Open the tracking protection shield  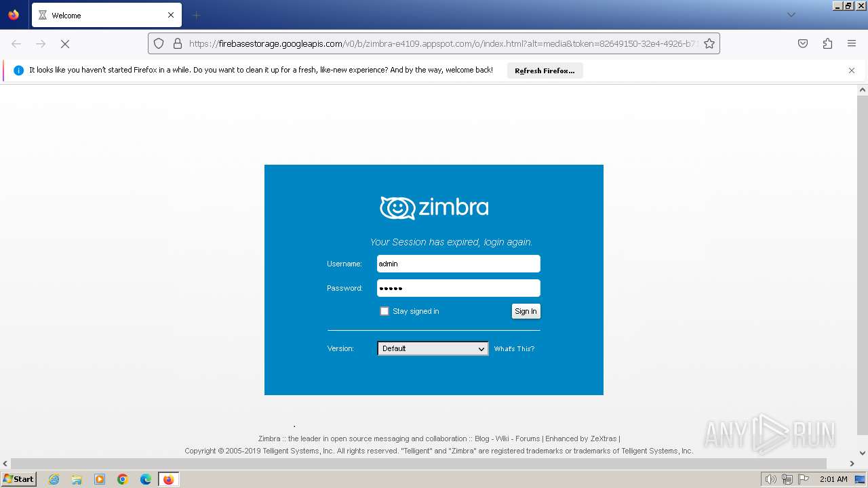pyautogui.click(x=159, y=43)
